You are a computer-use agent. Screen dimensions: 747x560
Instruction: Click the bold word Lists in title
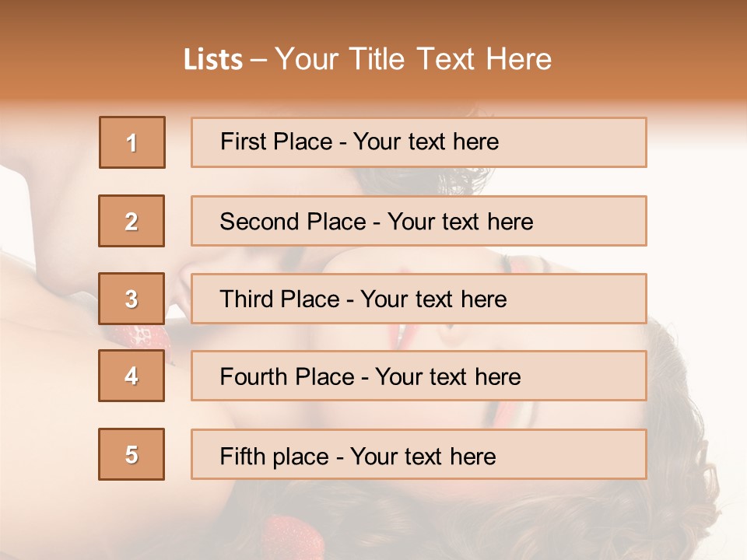(213, 59)
